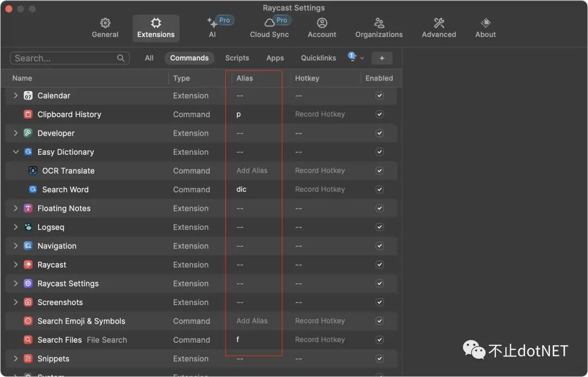Image resolution: width=588 pixels, height=377 pixels.
Task: Click the Easy Dictionary icon
Action: point(28,152)
